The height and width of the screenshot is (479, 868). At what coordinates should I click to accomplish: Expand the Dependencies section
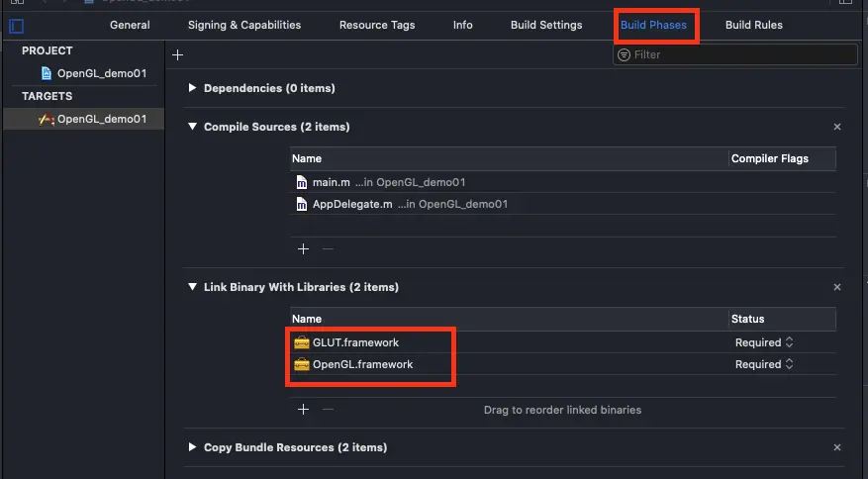(x=192, y=87)
